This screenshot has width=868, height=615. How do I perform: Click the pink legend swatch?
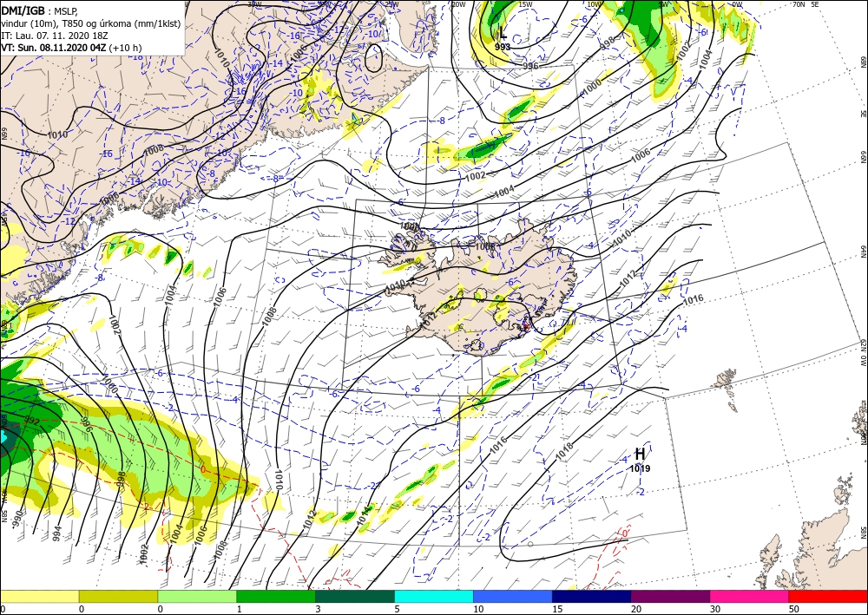pos(750,596)
